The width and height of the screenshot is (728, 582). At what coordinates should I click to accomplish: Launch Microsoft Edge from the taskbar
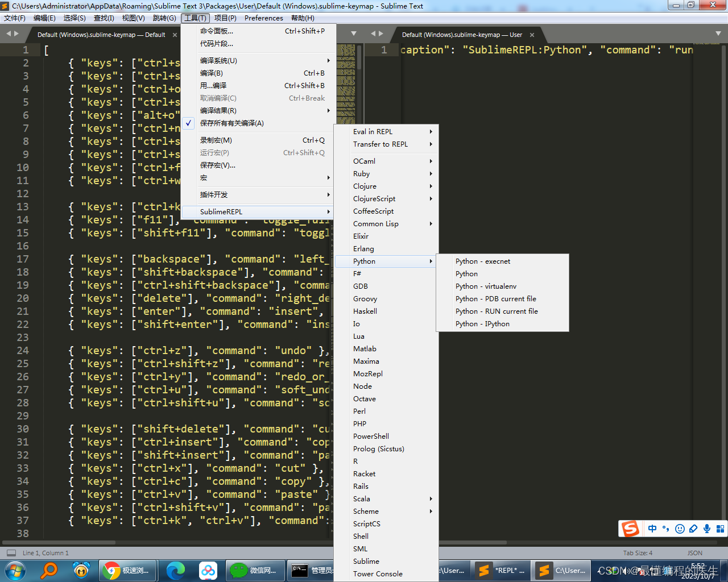tap(173, 570)
